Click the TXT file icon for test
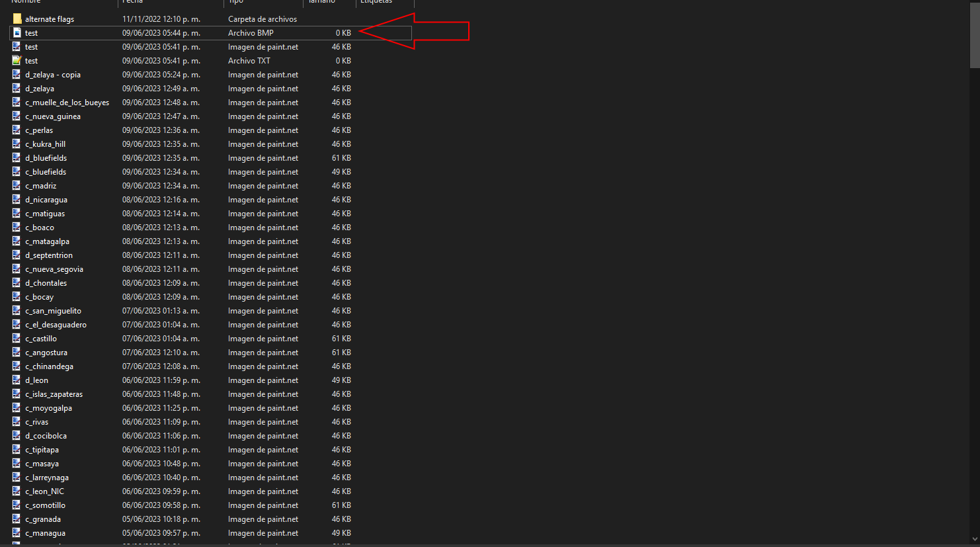 16,60
